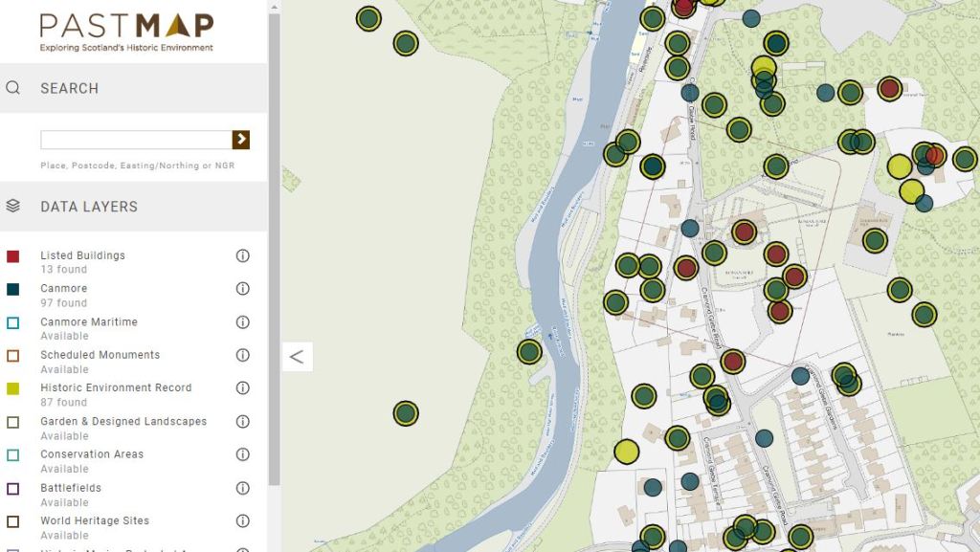
Task: Click the Cramond Glebe Road street label
Action: [x=711, y=319]
